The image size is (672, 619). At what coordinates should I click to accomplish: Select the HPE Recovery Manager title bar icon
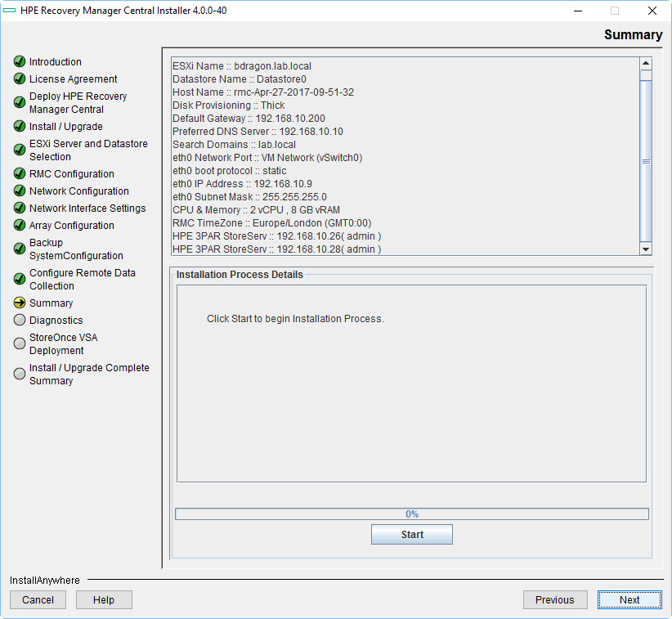(x=10, y=11)
